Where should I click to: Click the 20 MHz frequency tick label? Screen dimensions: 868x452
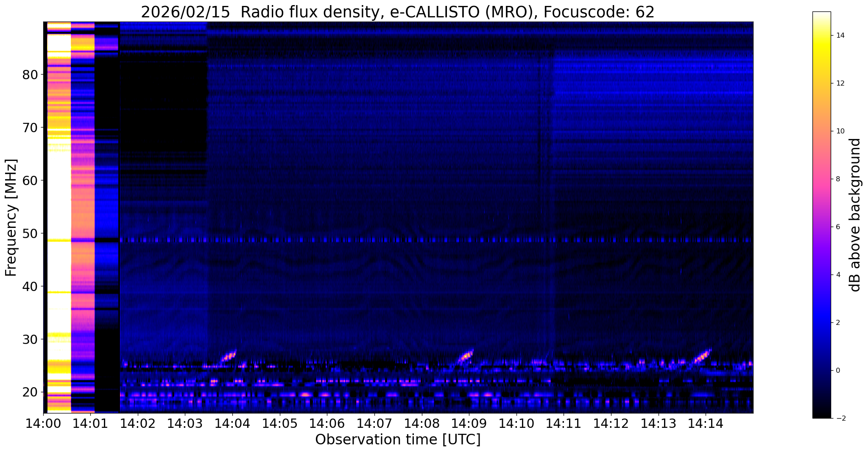pos(30,392)
